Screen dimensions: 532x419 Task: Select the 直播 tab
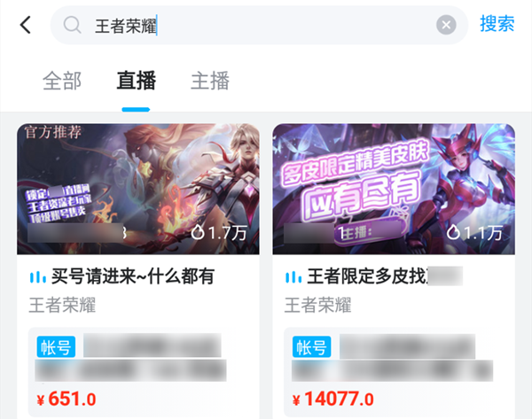pyautogui.click(x=136, y=81)
